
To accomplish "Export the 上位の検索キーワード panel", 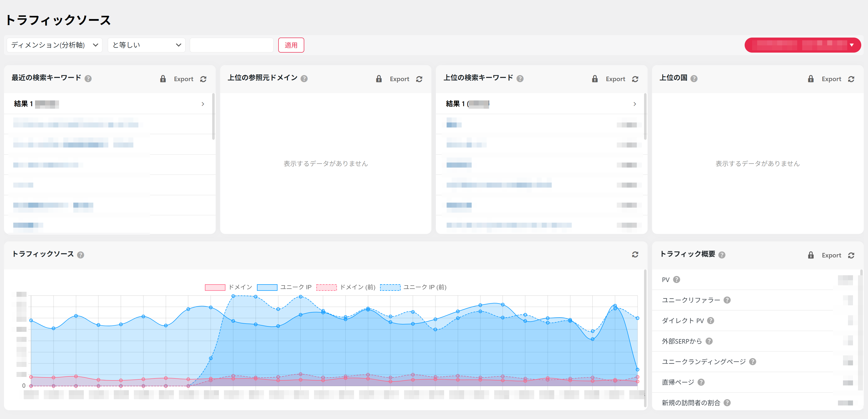I will tap(616, 79).
